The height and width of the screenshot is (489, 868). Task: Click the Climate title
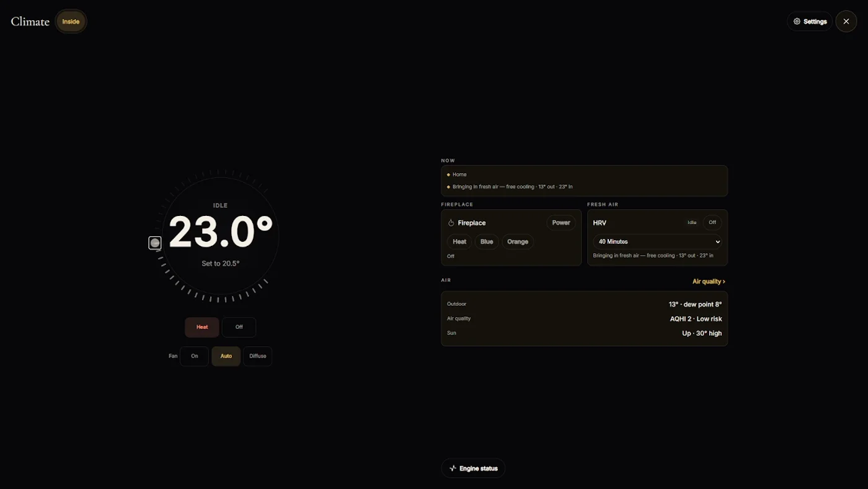(30, 22)
